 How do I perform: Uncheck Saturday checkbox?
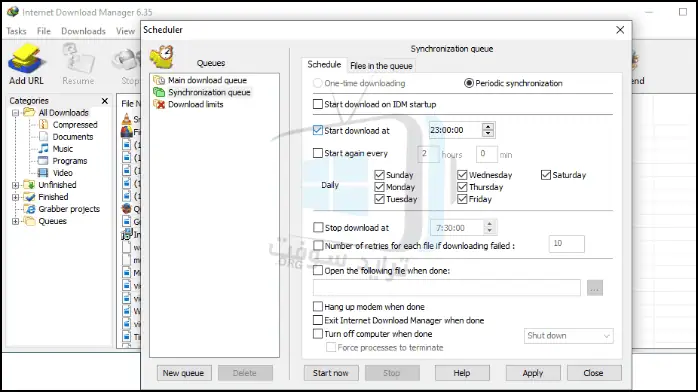pos(546,175)
